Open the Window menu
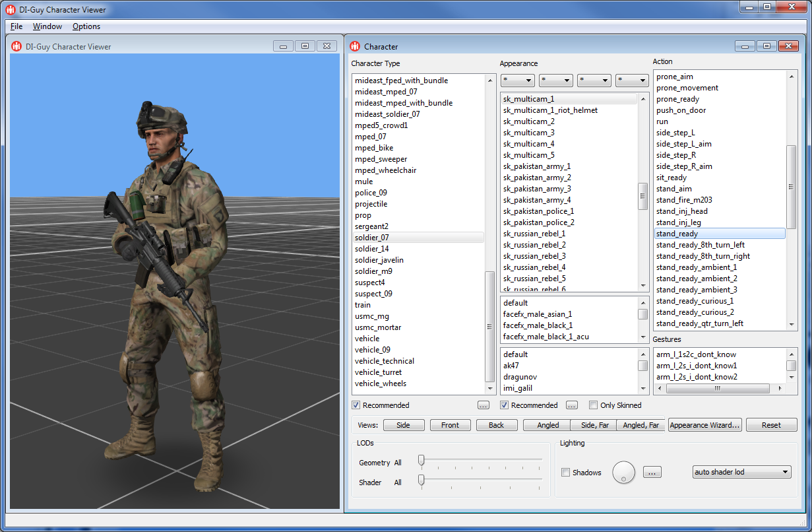Image resolution: width=812 pixels, height=532 pixels. point(47,26)
